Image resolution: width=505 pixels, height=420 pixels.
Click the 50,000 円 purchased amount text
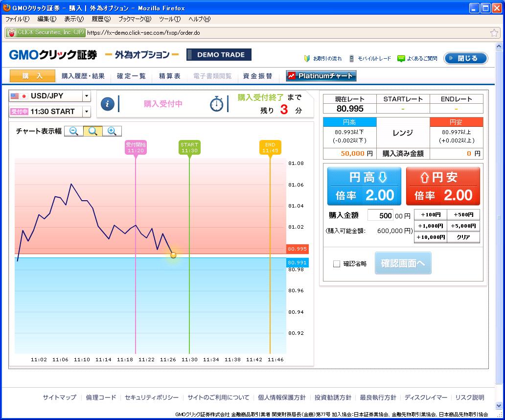tap(357, 154)
